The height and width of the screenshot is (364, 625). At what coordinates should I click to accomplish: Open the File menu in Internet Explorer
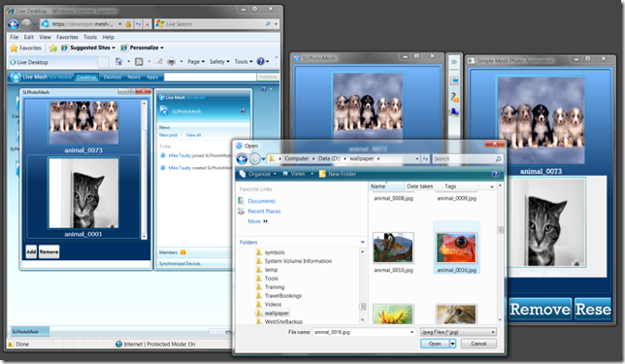pos(14,37)
